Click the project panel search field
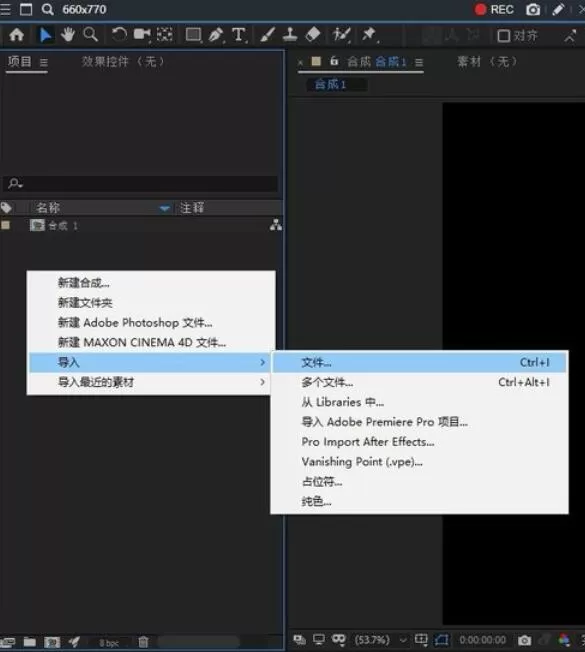The image size is (585, 652). click(140, 183)
